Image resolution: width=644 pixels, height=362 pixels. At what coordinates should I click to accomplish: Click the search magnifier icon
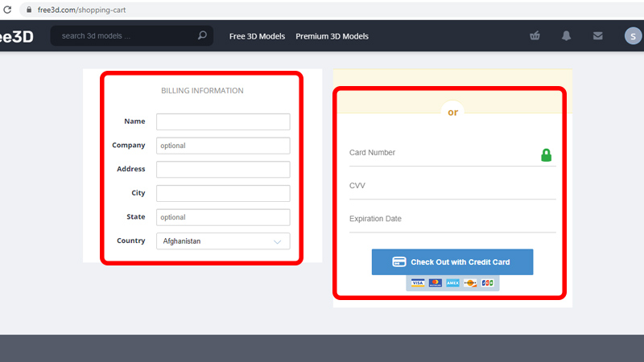[x=202, y=35]
